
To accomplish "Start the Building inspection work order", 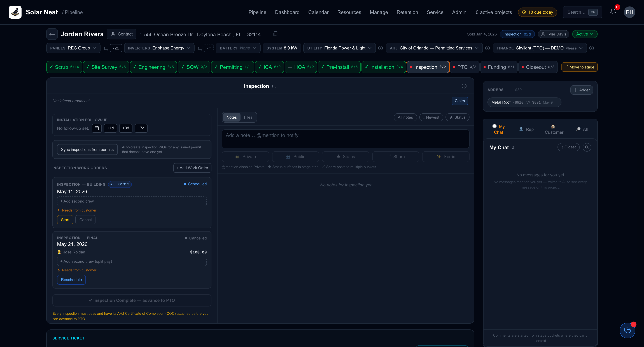I will pyautogui.click(x=65, y=220).
